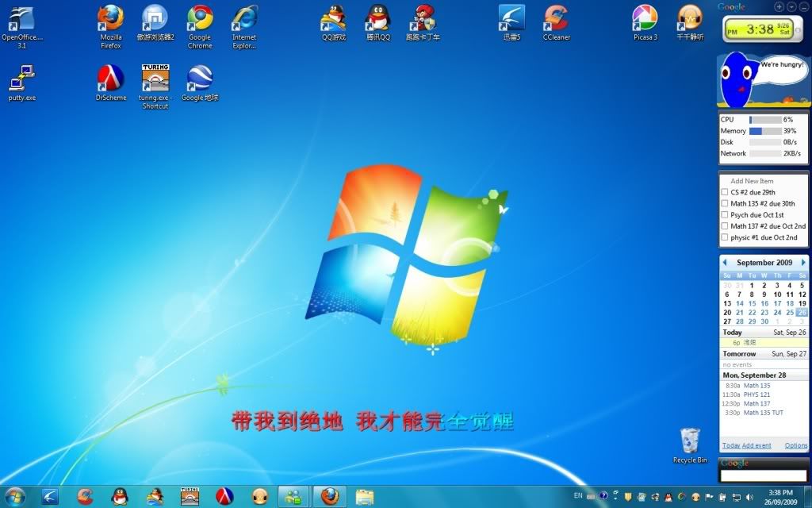Go to next month in calendar gadget
The width and height of the screenshot is (812, 508).
803,263
